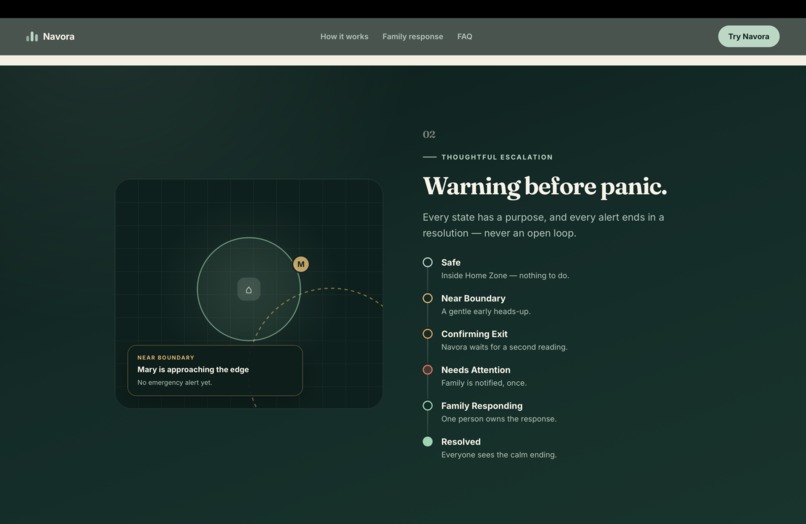The height and width of the screenshot is (524, 806).
Task: Click 'Everyone sees the calm ending.'
Action: (499, 455)
